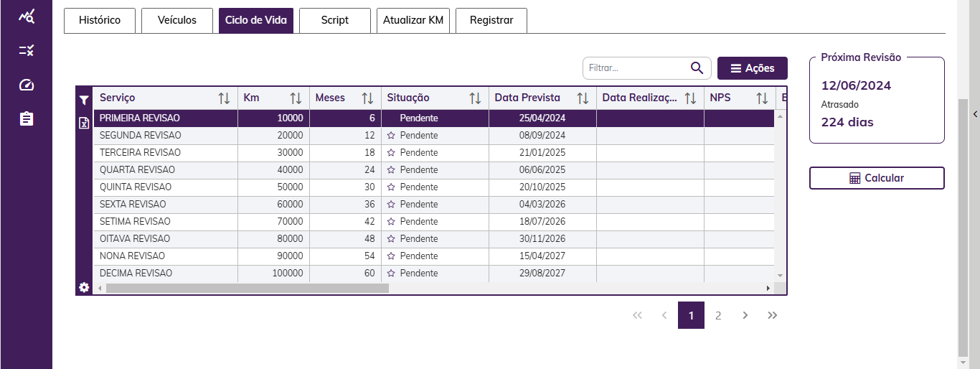Sort table by Serviço column arrows
The height and width of the screenshot is (369, 980).
pyautogui.click(x=224, y=98)
